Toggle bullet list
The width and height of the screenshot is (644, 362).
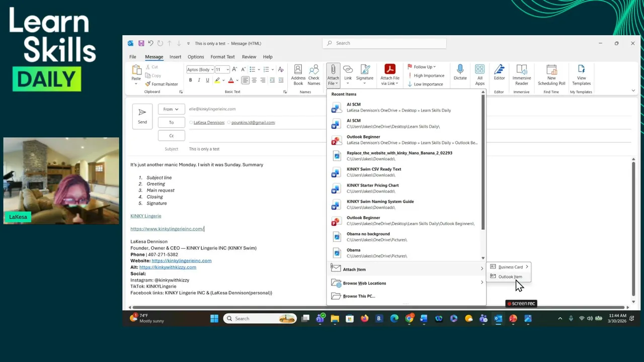tap(253, 69)
